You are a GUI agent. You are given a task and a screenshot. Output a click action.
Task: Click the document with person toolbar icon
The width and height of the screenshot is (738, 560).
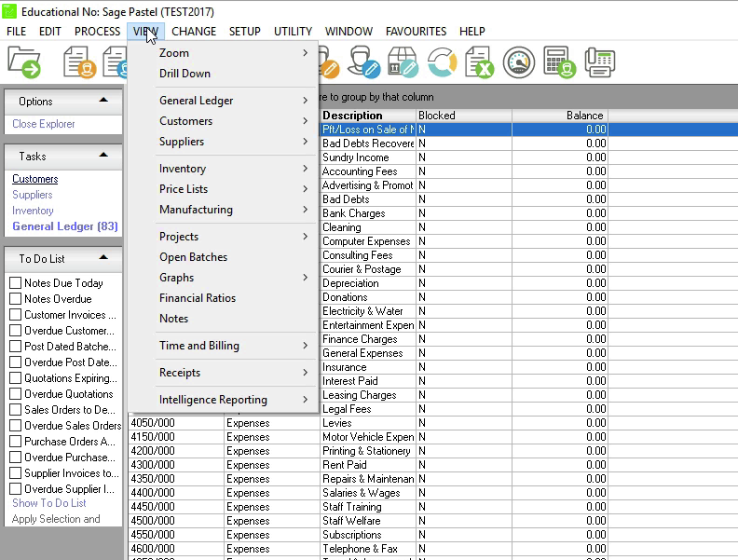click(80, 63)
